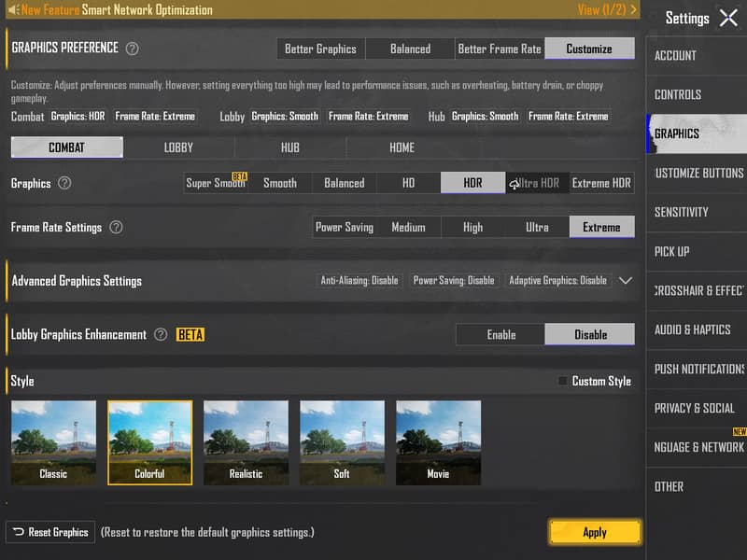
Task: Apply the graphics settings
Action: 595,532
